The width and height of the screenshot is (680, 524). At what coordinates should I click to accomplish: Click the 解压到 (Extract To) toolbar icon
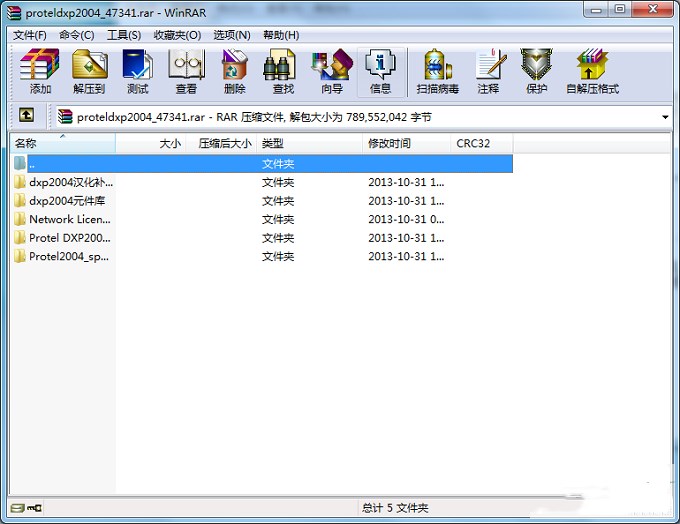[x=89, y=65]
